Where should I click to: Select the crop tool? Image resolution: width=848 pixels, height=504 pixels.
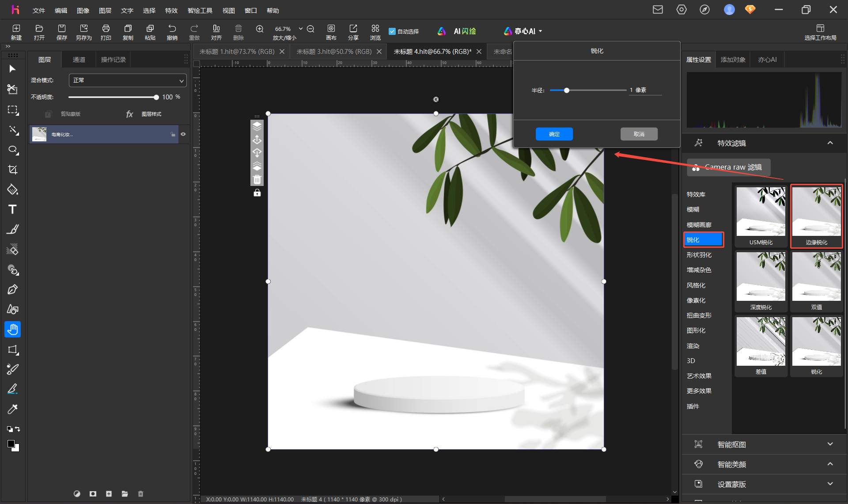pos(12,170)
